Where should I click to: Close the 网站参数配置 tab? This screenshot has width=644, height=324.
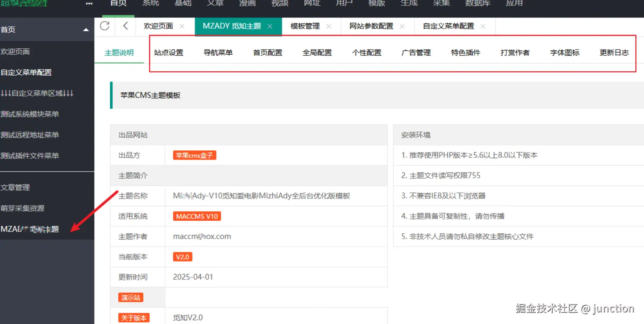pos(402,26)
